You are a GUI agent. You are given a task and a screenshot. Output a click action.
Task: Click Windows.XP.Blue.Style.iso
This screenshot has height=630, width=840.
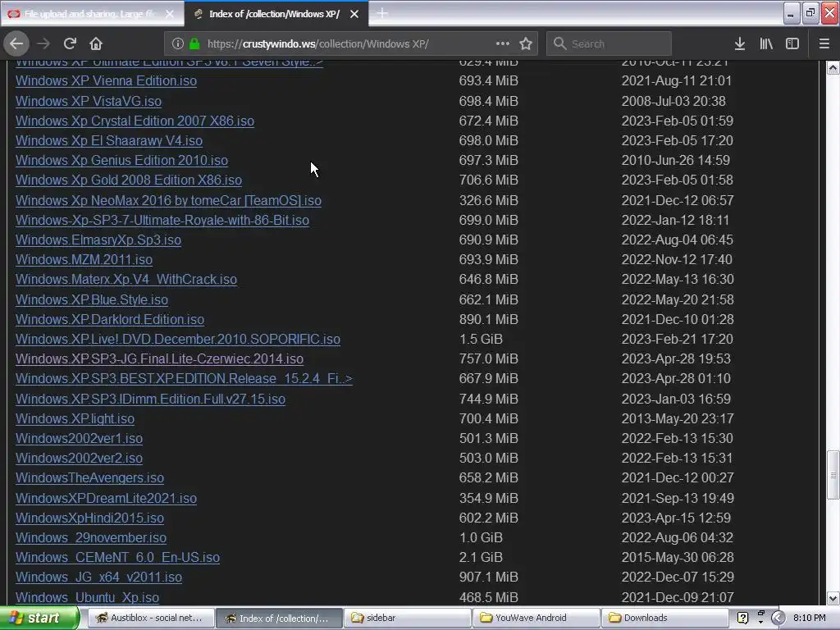point(92,300)
